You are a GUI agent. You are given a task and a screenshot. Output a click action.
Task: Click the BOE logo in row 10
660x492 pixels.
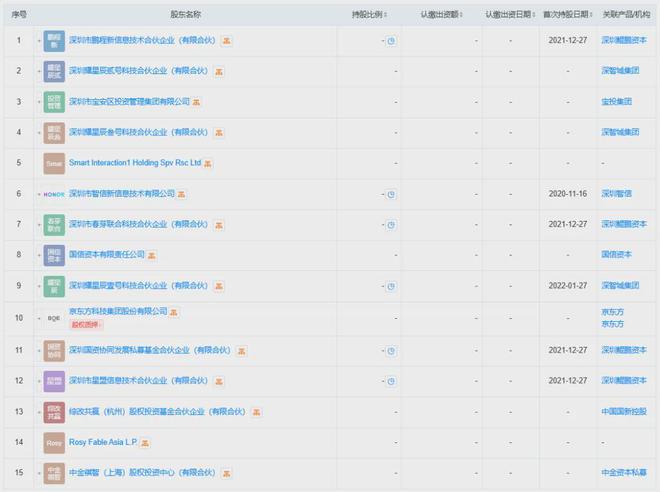(x=54, y=318)
